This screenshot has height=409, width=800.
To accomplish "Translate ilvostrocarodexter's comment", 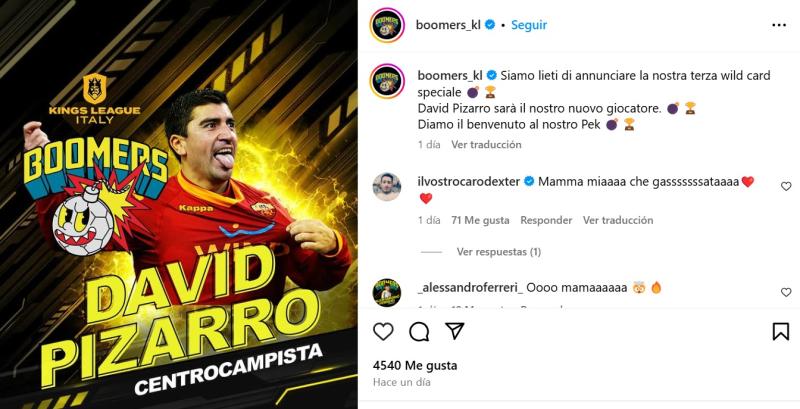I will (x=618, y=220).
